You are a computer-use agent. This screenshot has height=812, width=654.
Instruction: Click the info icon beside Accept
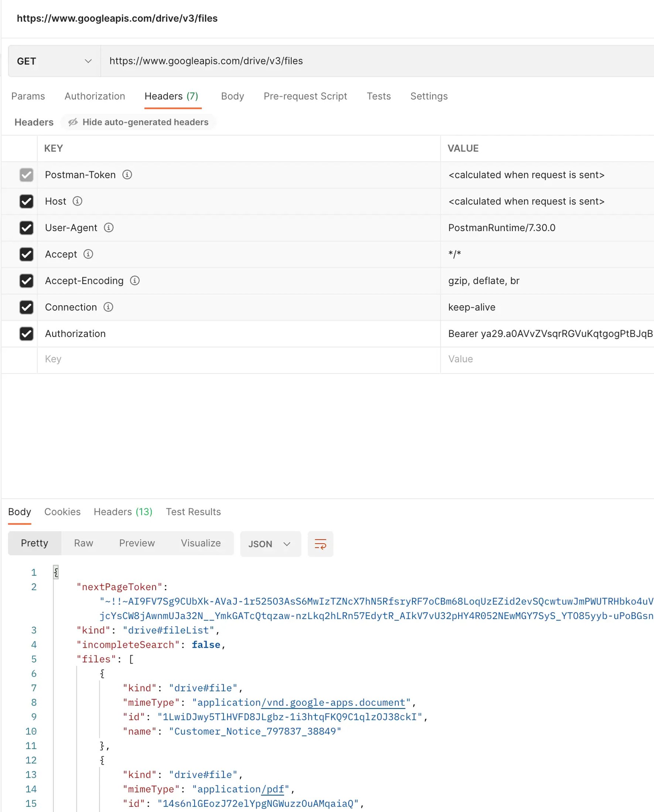coord(88,254)
